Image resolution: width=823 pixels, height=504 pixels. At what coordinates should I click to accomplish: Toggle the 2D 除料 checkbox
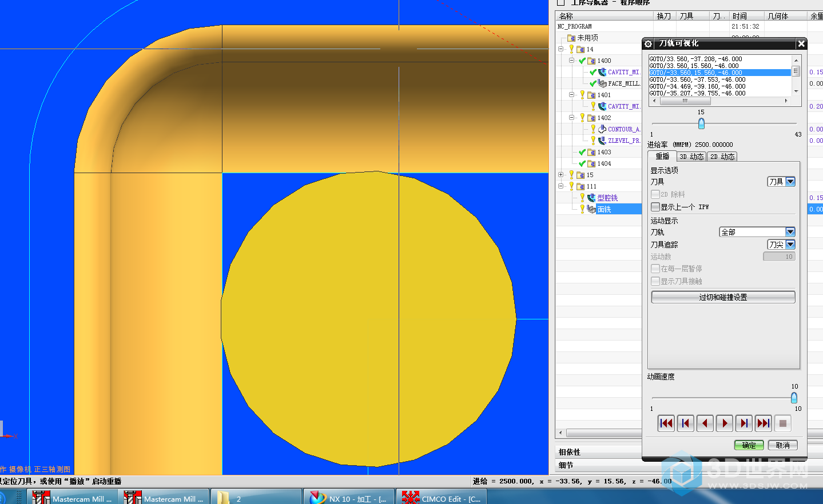tap(655, 194)
